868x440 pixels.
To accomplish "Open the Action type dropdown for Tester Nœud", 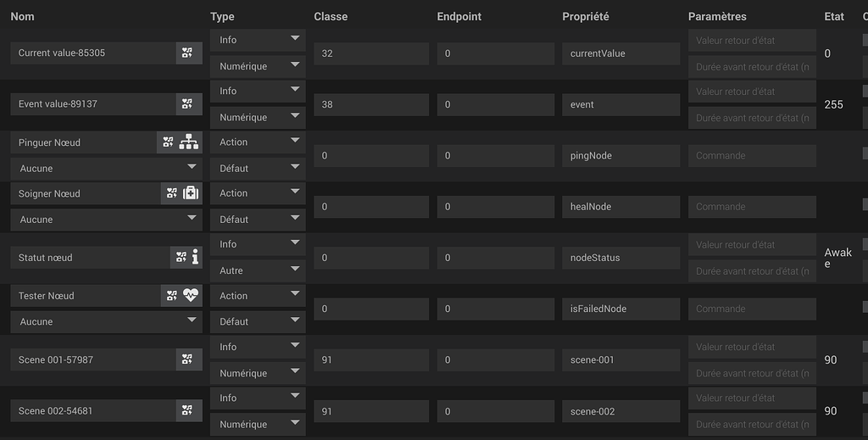I will (x=258, y=296).
